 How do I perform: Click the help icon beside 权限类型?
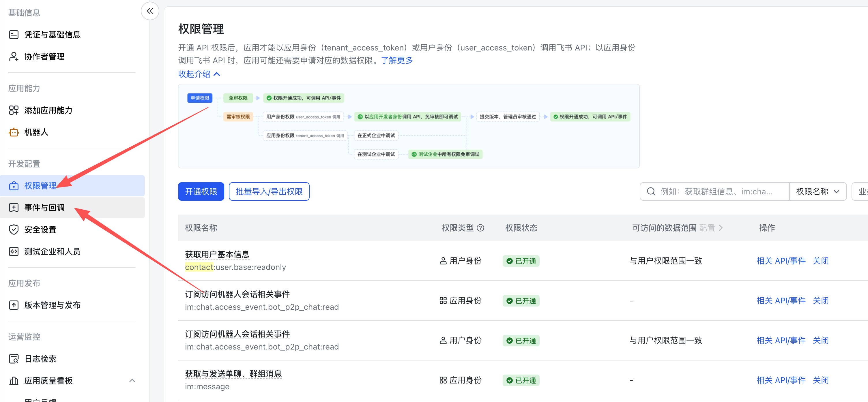point(481,228)
